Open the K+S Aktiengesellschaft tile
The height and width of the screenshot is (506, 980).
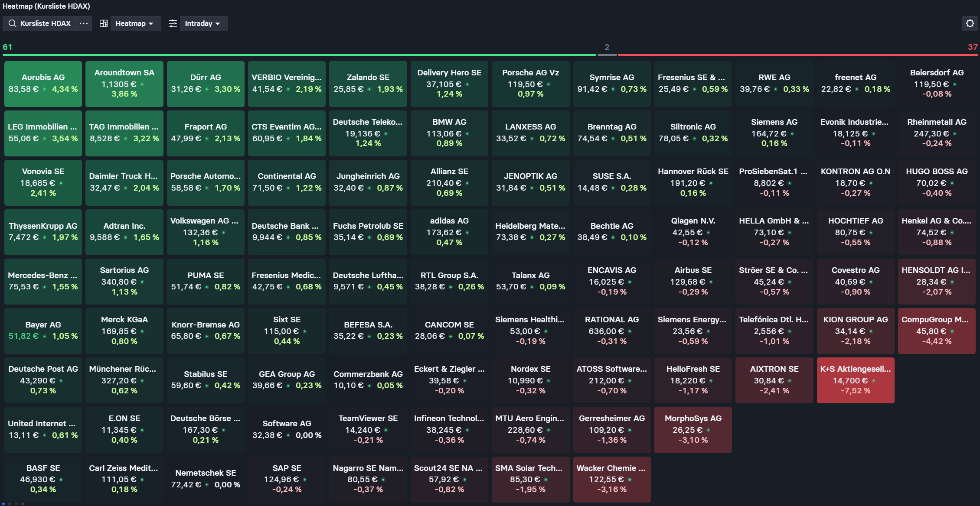click(856, 380)
